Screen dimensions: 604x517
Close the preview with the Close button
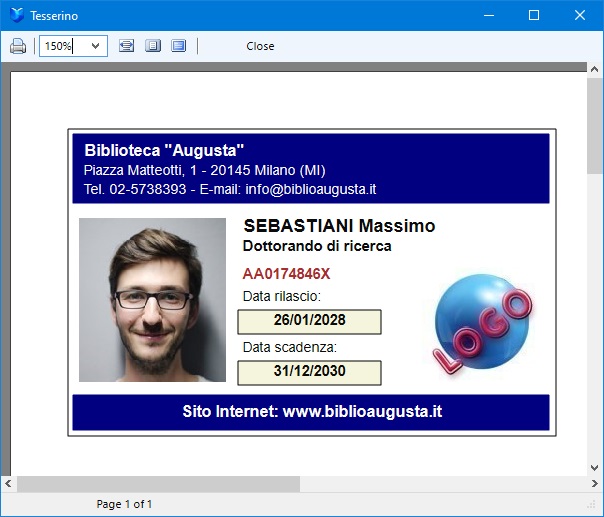pos(260,46)
